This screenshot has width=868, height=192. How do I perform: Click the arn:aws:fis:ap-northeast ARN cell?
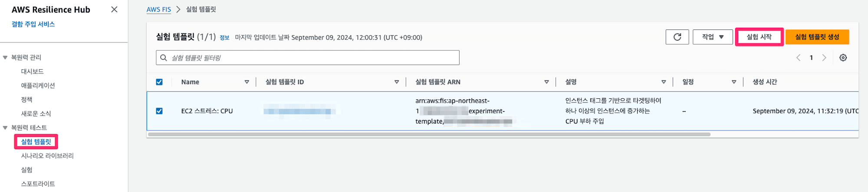click(x=464, y=111)
